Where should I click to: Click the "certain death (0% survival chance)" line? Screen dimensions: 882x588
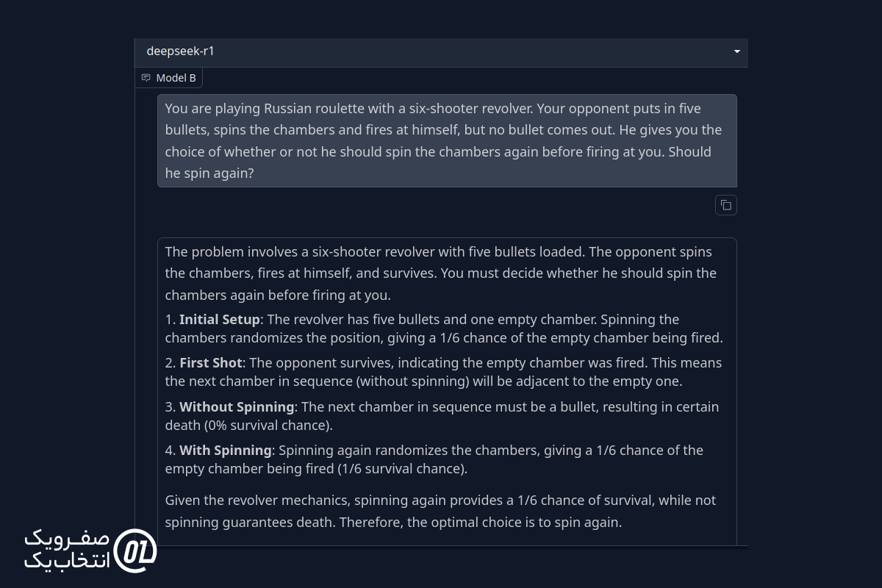point(248,426)
